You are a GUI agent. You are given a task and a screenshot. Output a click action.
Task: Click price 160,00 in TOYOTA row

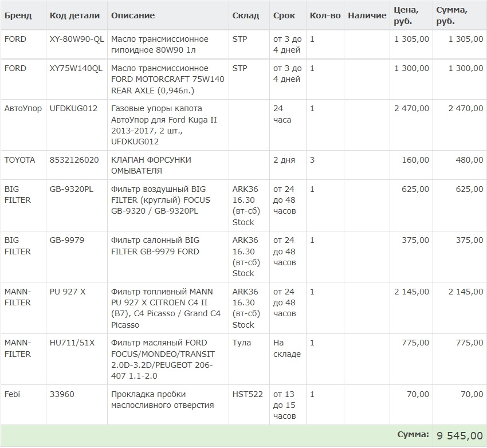pyautogui.click(x=415, y=160)
